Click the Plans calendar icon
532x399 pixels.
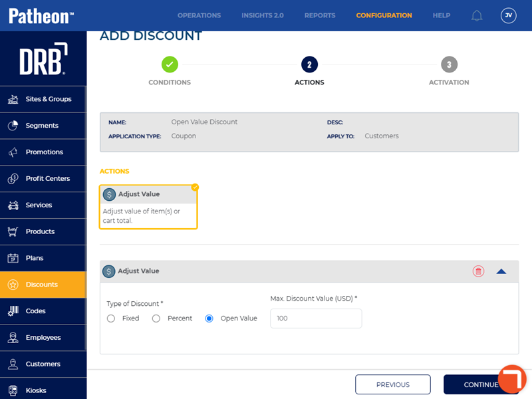(13, 258)
